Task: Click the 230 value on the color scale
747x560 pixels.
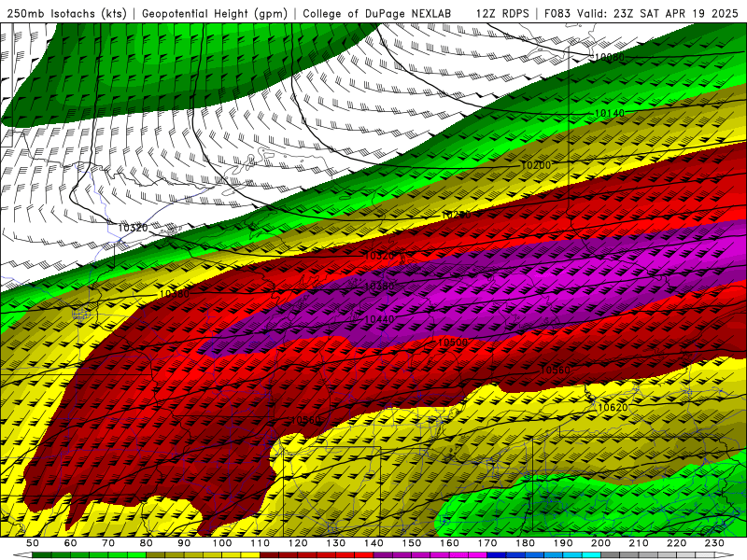Action: pyautogui.click(x=714, y=543)
